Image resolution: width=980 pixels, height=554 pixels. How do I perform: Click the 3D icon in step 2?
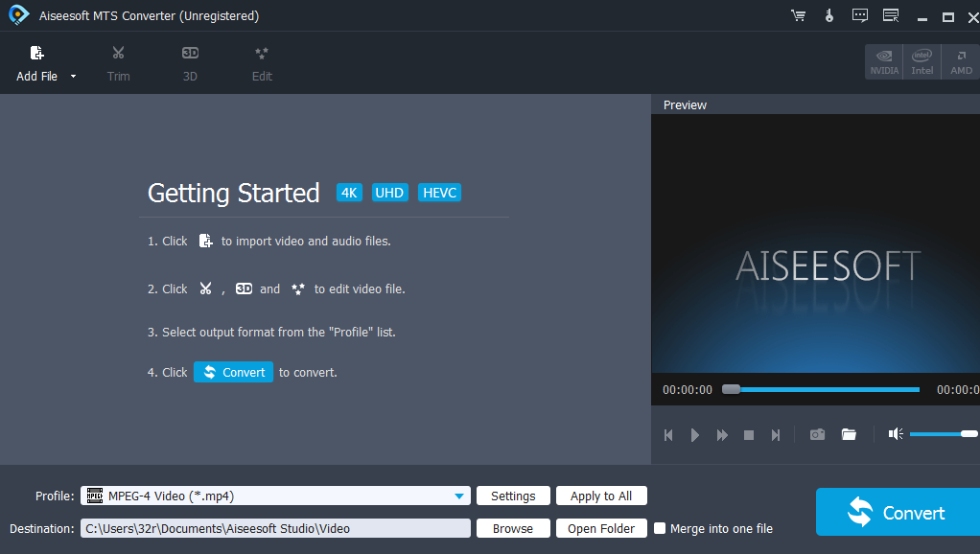pyautogui.click(x=244, y=289)
